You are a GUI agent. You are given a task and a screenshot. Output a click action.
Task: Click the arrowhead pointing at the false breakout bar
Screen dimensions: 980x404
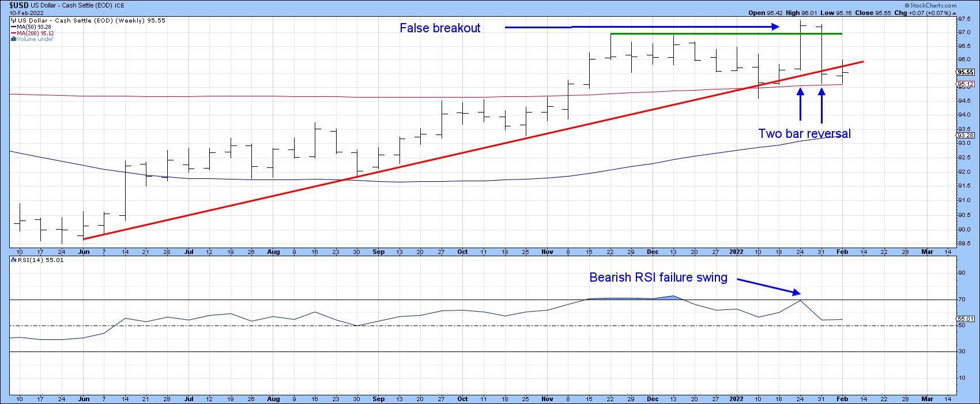pyautogui.click(x=775, y=27)
